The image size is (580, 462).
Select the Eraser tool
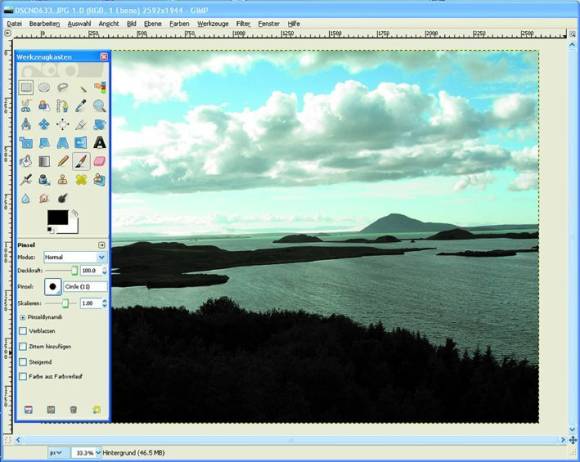[100, 161]
